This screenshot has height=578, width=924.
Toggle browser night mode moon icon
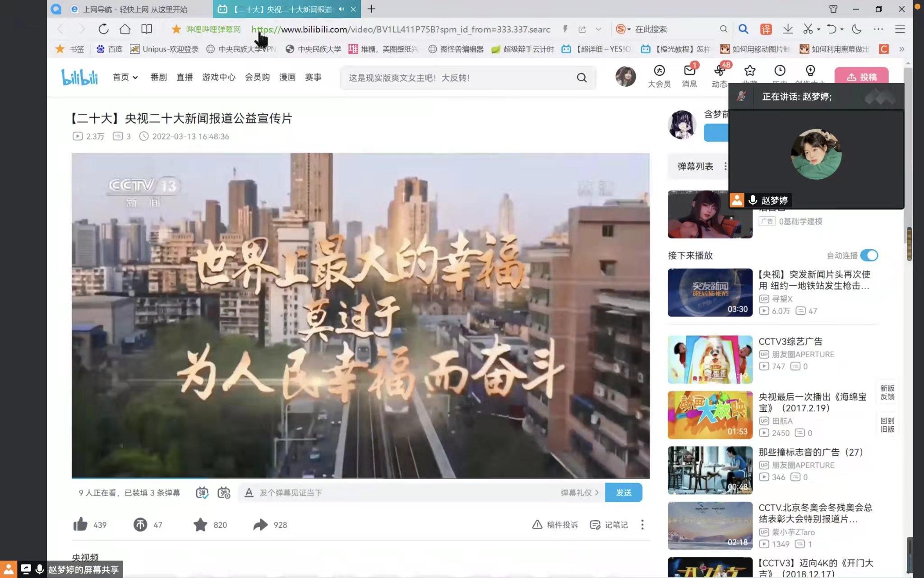coord(856,29)
